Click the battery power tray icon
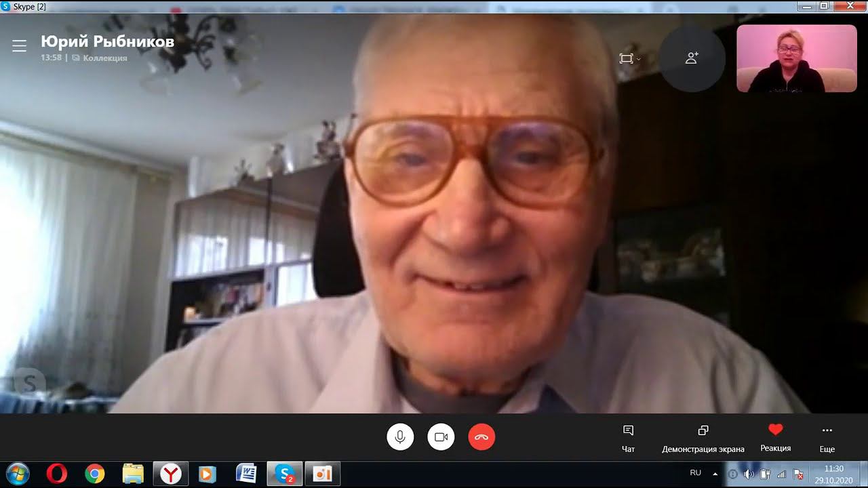 click(x=766, y=474)
